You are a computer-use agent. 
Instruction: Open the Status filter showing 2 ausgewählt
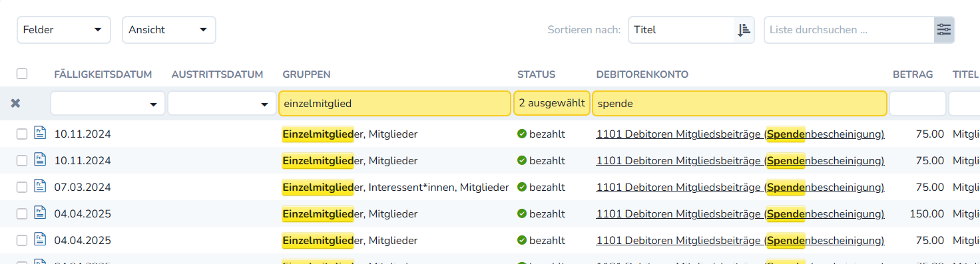point(552,103)
